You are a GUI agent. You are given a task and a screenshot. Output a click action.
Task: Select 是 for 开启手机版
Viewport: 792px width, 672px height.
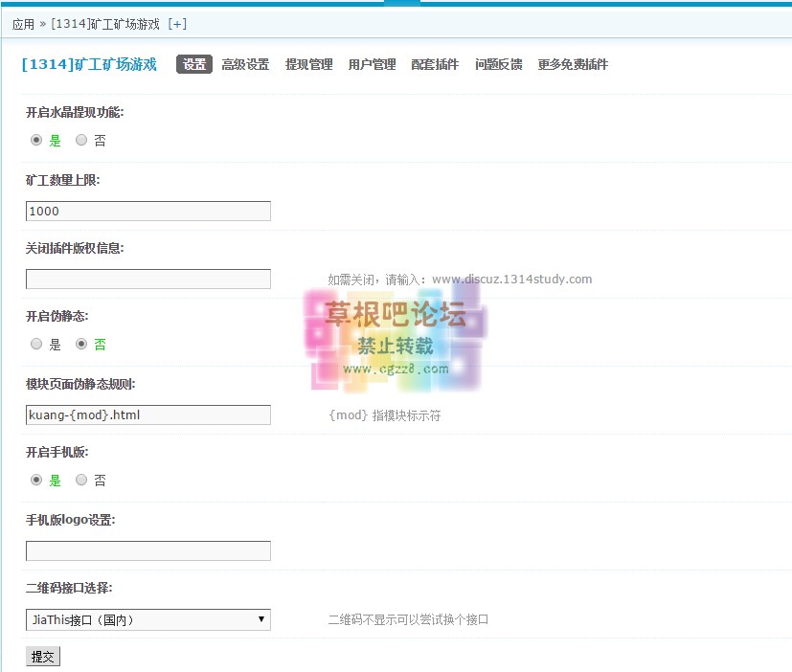[x=36, y=480]
